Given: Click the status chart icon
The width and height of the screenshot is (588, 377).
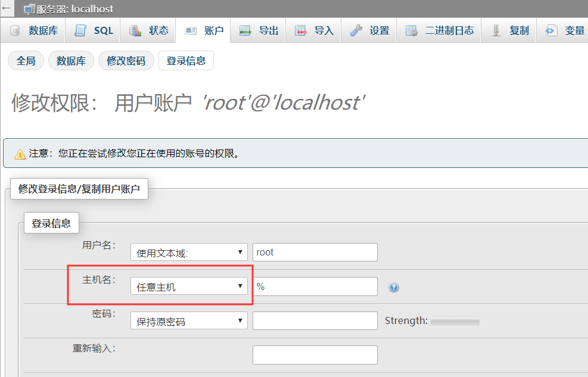Looking at the screenshot, I should pyautogui.click(x=135, y=31).
